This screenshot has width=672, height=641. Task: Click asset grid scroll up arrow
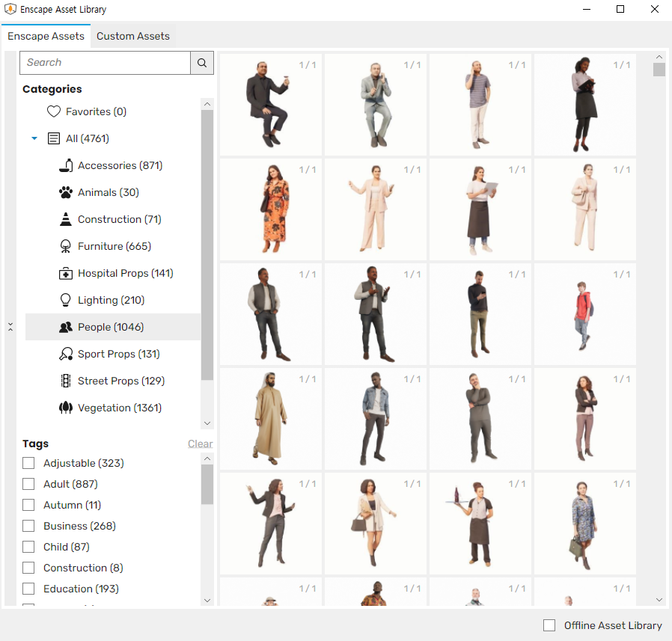(x=659, y=57)
